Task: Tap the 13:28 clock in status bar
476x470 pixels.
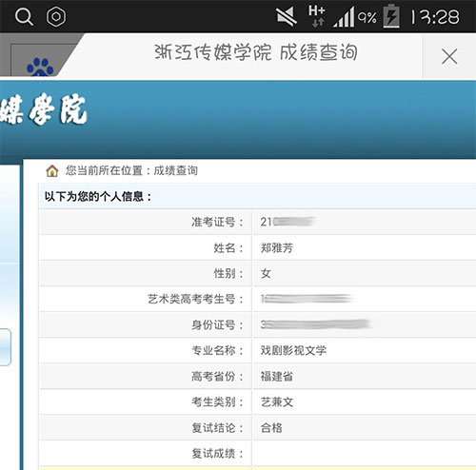Action: 435,17
